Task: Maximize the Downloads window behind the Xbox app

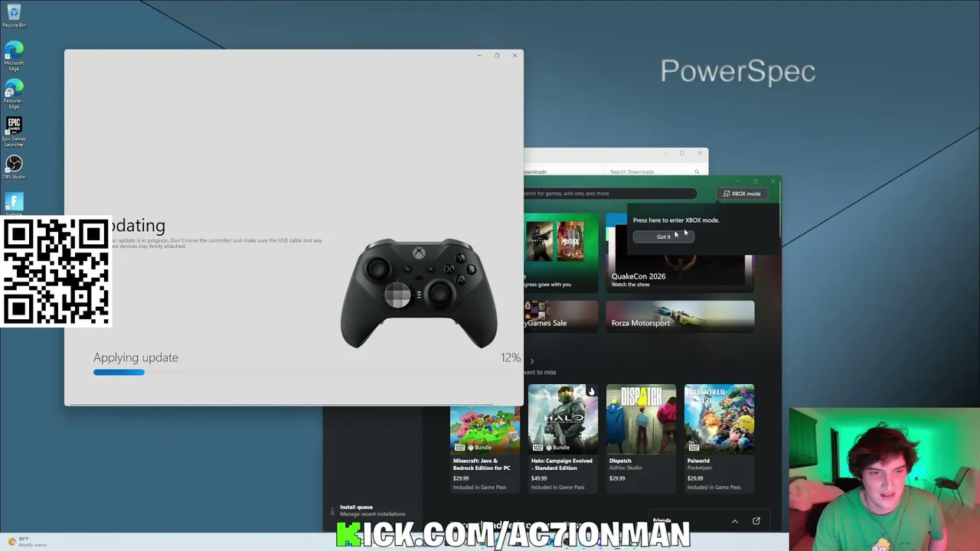Action: [681, 153]
